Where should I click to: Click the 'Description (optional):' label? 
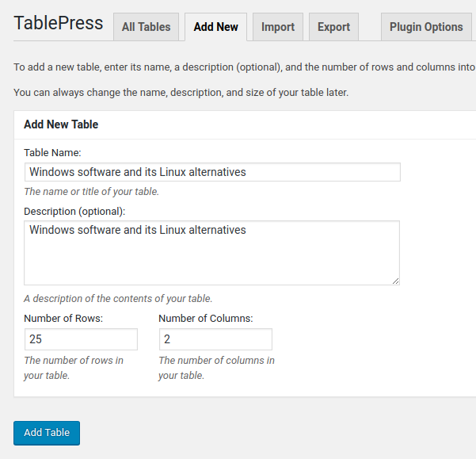(x=74, y=212)
